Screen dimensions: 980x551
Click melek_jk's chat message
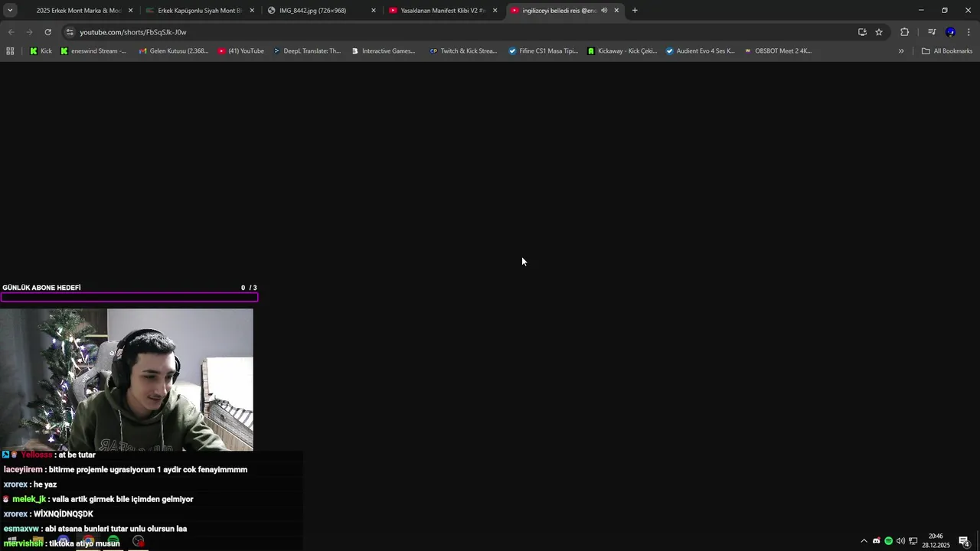point(98,499)
